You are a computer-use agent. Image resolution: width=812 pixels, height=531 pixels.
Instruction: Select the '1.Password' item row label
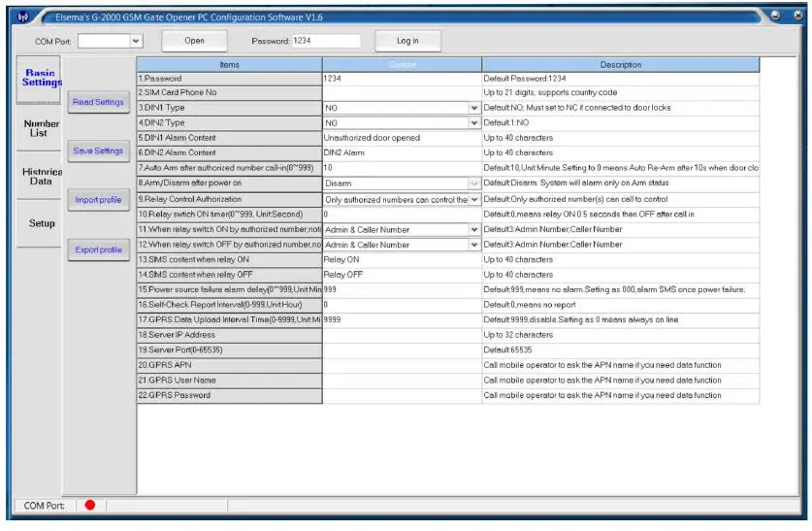tap(229, 79)
